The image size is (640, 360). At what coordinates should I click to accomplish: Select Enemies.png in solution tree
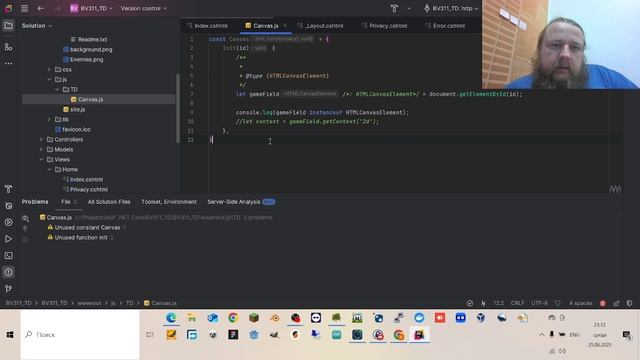pos(83,60)
